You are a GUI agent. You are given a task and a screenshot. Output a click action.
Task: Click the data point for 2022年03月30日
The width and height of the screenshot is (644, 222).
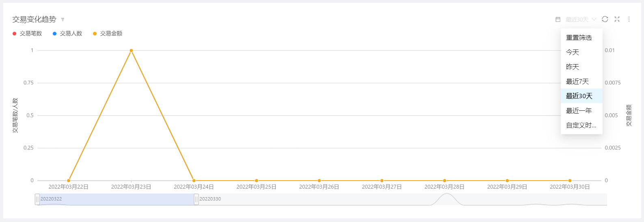570,181
